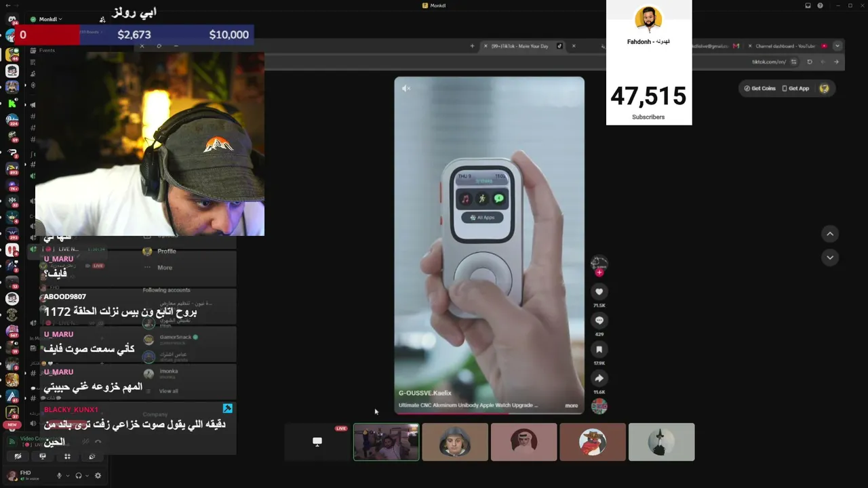The image size is (868, 488).
Task: Click the screen share button
Action: pyautogui.click(x=43, y=456)
